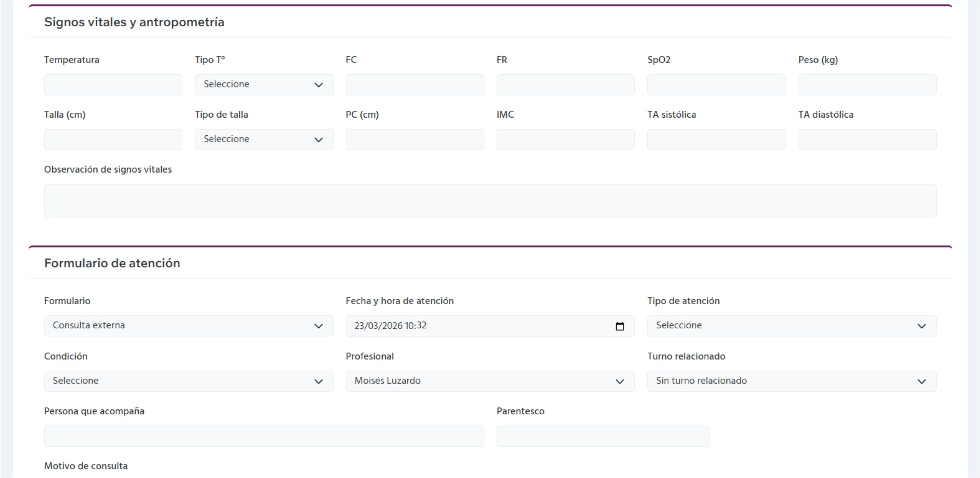Open the Tipo T° dropdown
The image size is (980, 478).
[x=263, y=84]
